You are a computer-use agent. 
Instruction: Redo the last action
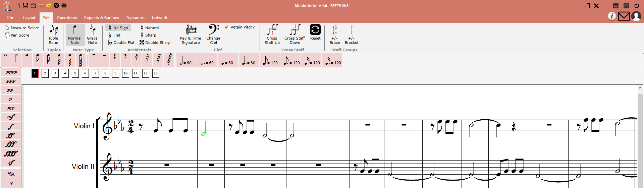pos(49,5)
